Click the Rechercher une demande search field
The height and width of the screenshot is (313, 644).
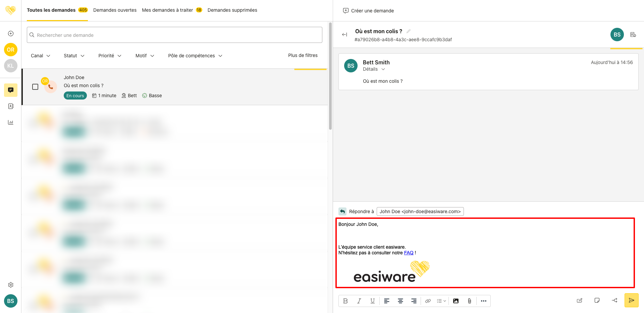coord(174,35)
